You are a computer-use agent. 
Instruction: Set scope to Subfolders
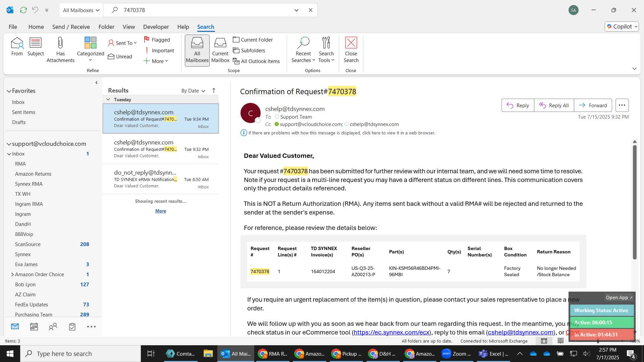click(x=249, y=50)
